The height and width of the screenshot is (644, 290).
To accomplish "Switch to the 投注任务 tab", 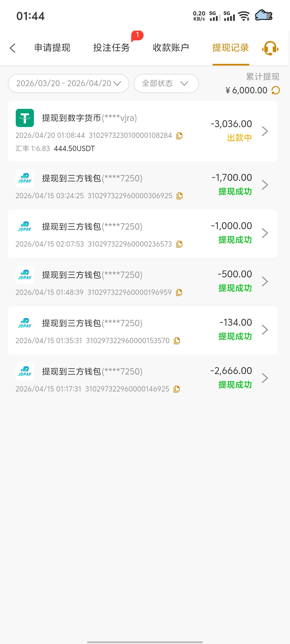I will (x=111, y=48).
